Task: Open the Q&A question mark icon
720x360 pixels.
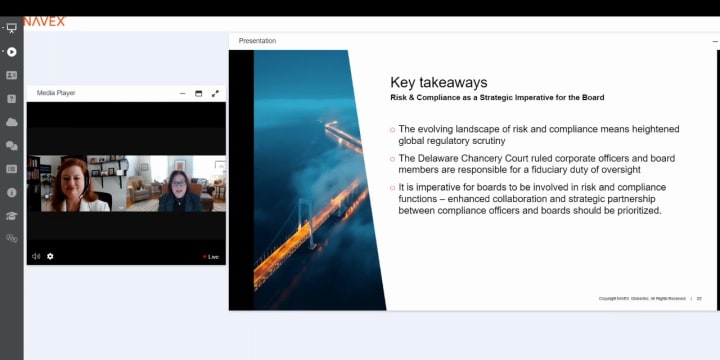Action: 11,99
